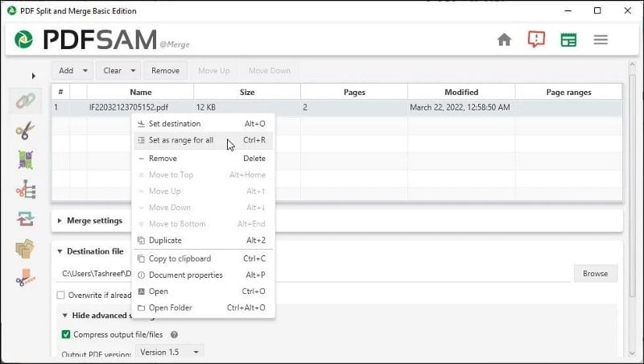Click the March 22, 2022 modified cell
Screen dimensions: 644x364
[461, 108]
